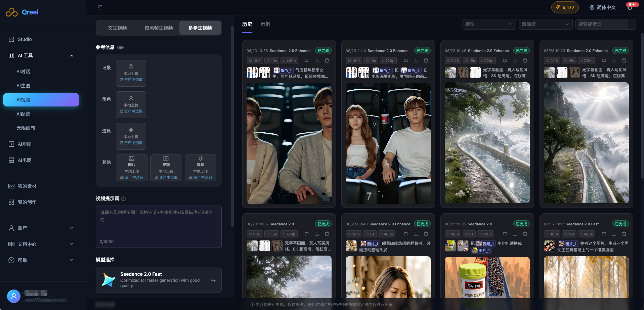Image resolution: width=644 pixels, height=310 pixels.
Task: Open the notifications bell icon
Action: (x=630, y=7)
